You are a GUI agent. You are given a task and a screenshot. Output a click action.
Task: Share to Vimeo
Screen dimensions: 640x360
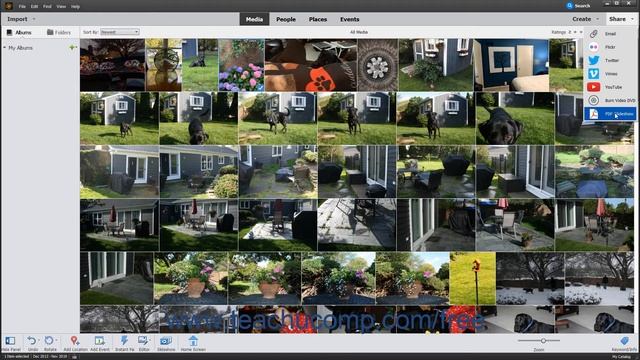[x=610, y=74]
